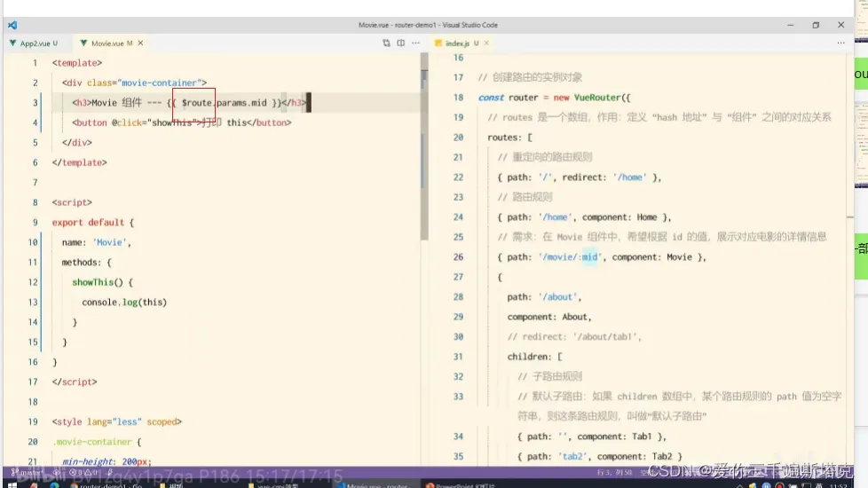The image size is (868, 488).
Task: Click the commented redirect '/about/tab1' line
Action: (574, 337)
